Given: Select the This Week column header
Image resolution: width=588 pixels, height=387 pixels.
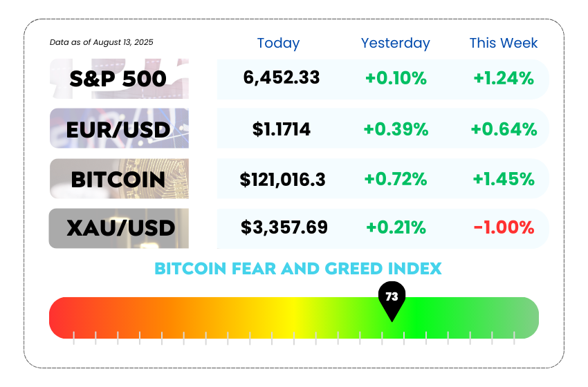Looking at the screenshot, I should pos(503,43).
